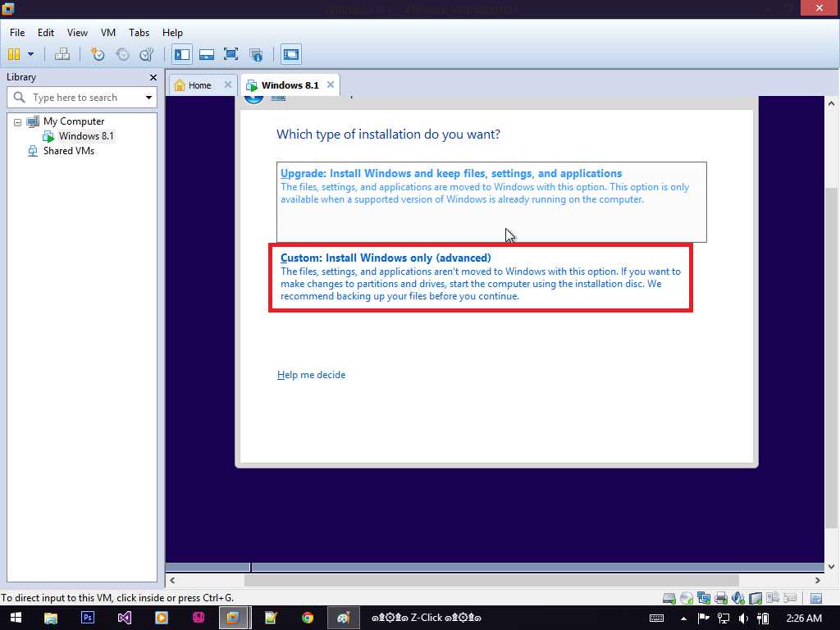Enter full screen mode via toolbar icon
The image size is (840, 630).
(231, 54)
